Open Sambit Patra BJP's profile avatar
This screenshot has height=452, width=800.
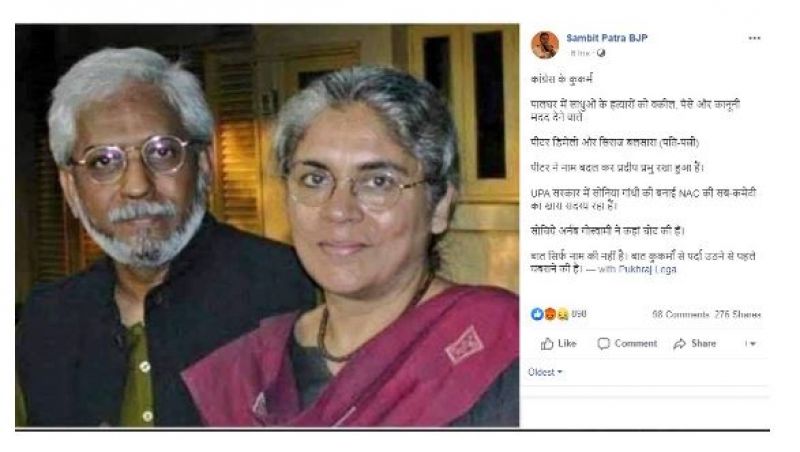(544, 45)
